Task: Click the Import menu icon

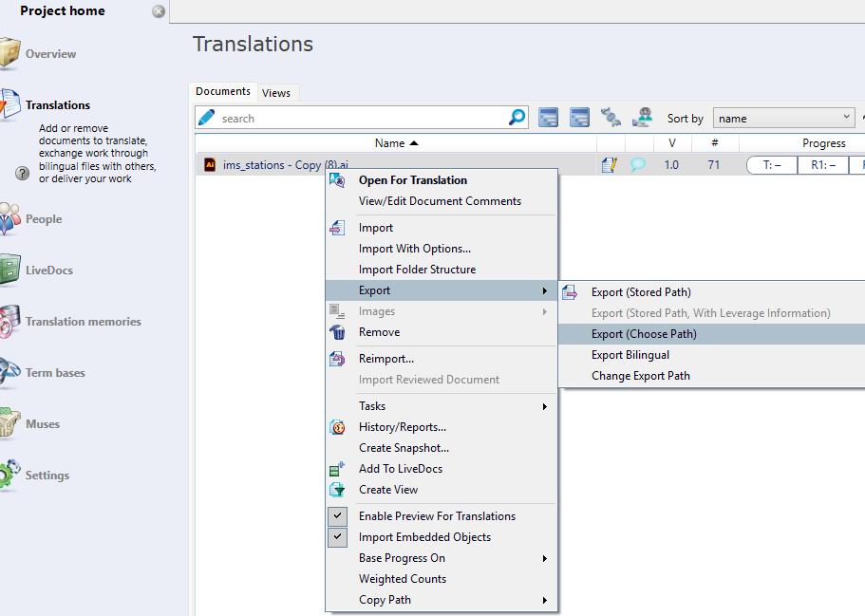Action: click(x=337, y=228)
